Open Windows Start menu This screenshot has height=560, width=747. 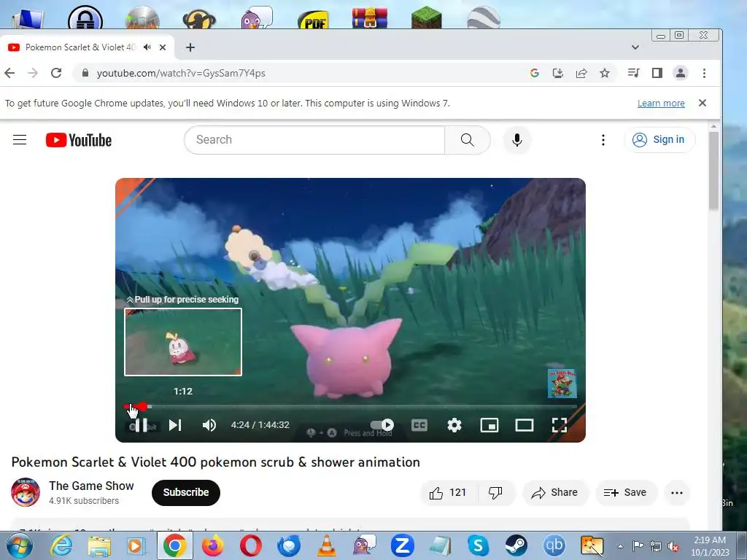[x=19, y=545]
